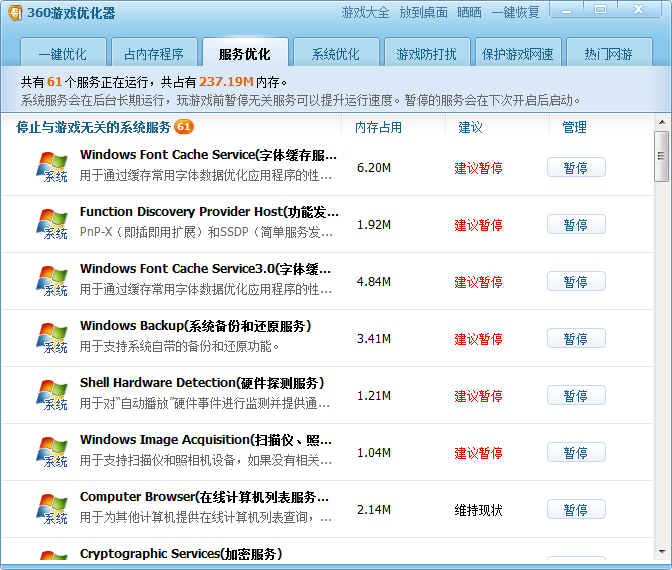672x570 pixels.
Task: Sort by the 内存占用 column header
Action: click(379, 127)
